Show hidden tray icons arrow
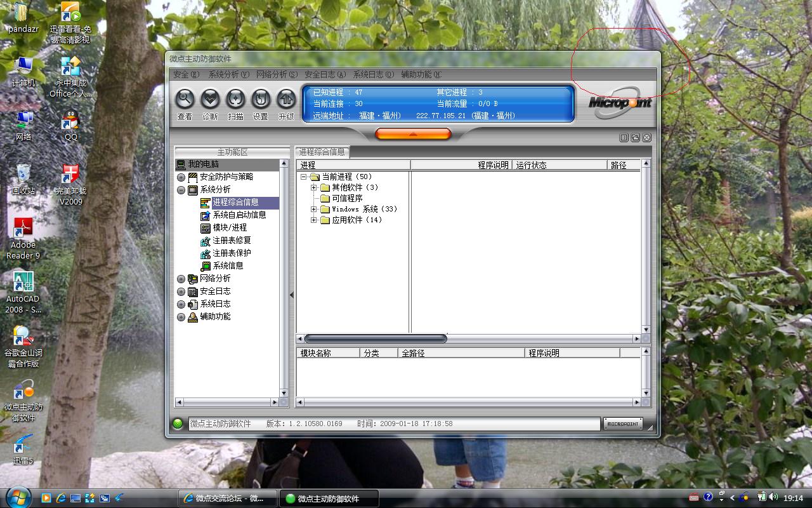The height and width of the screenshot is (508, 812). (733, 497)
